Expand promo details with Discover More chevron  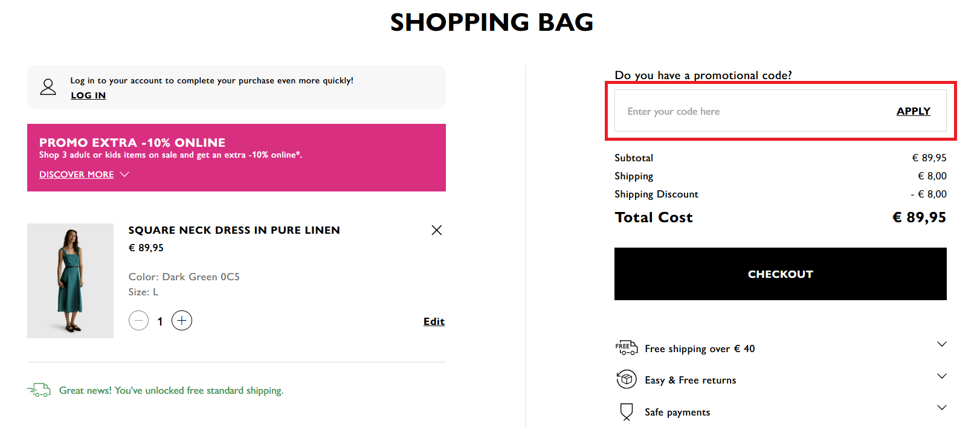(124, 175)
